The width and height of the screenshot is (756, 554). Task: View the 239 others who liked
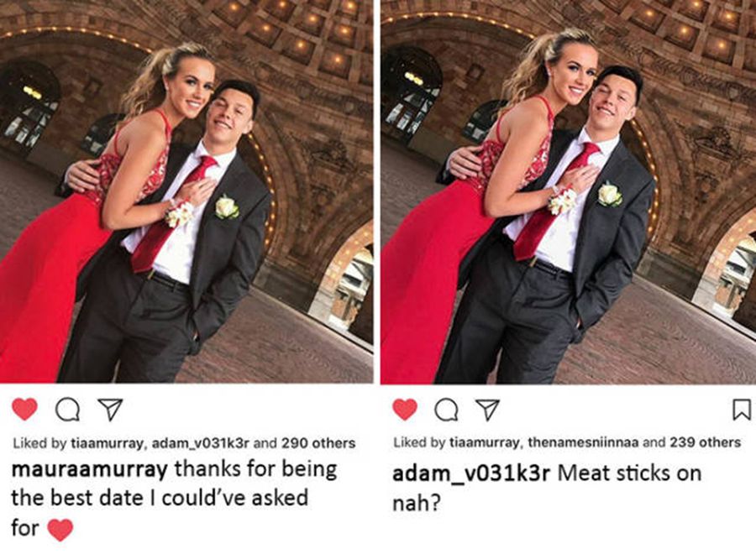(x=705, y=442)
